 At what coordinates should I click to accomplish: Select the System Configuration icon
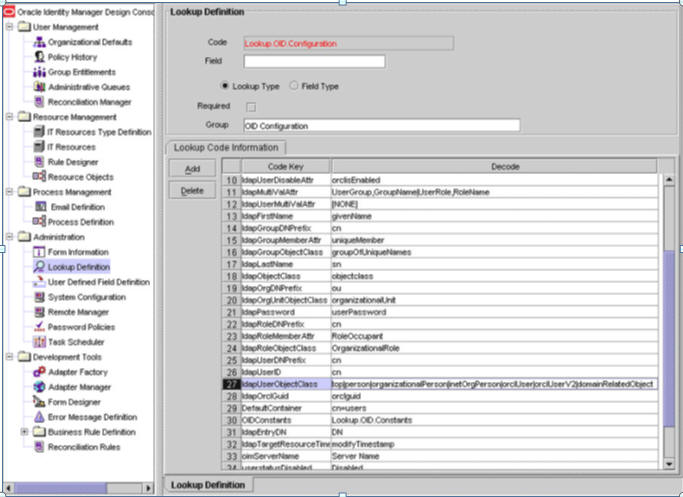point(39,297)
